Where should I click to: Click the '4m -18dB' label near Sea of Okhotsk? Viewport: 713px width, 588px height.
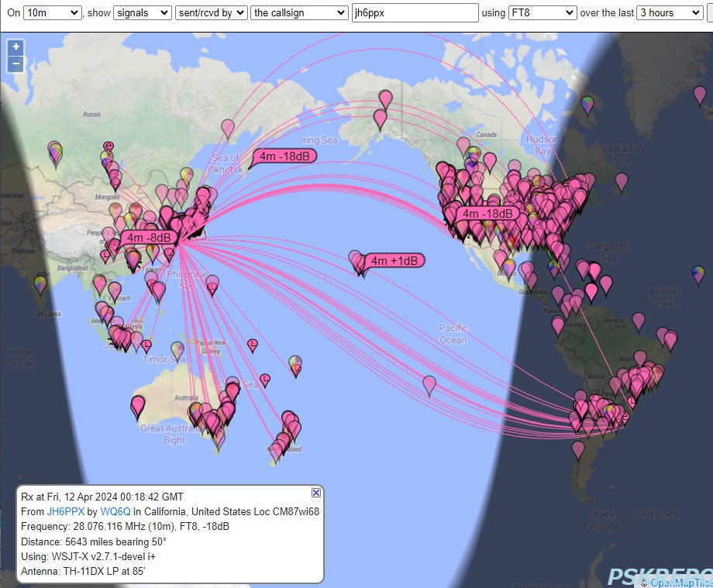pos(284,156)
